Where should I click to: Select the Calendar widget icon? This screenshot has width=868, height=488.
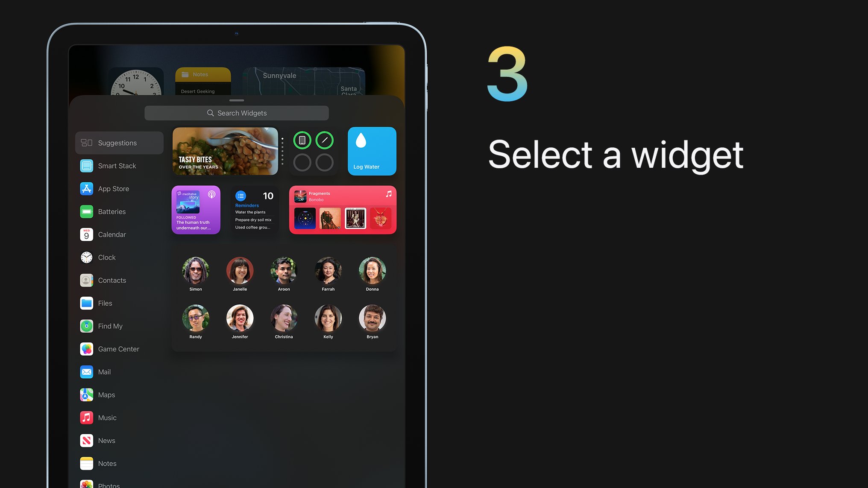[x=86, y=234]
